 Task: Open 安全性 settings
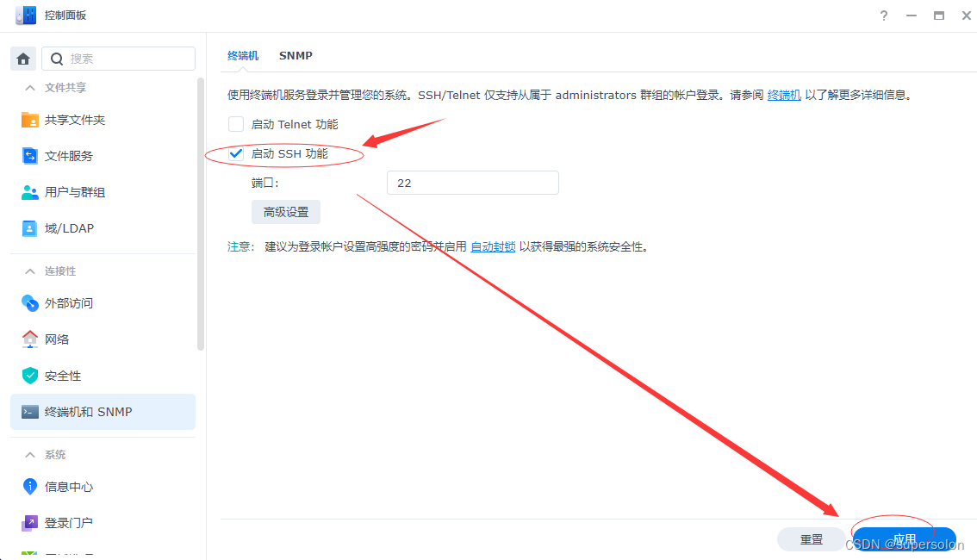[x=64, y=375]
